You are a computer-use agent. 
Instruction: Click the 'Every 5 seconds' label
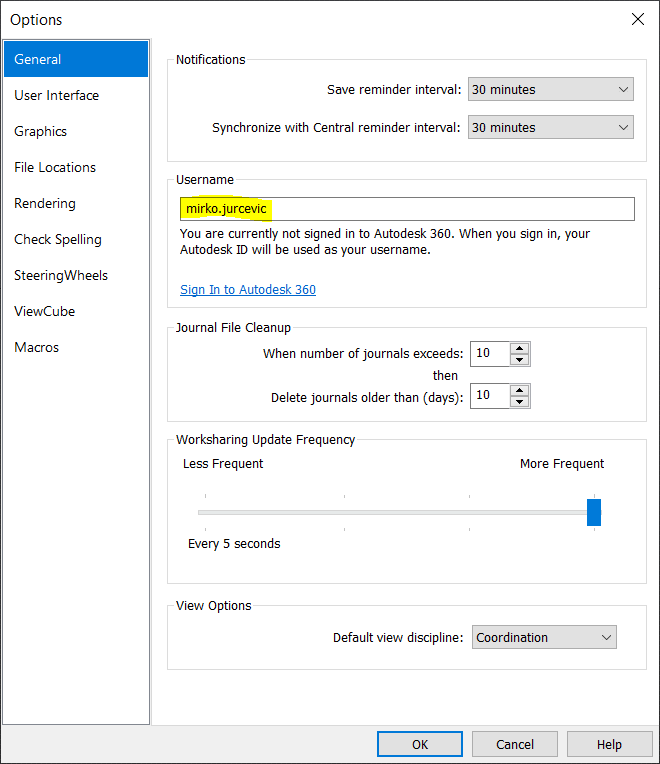234,543
